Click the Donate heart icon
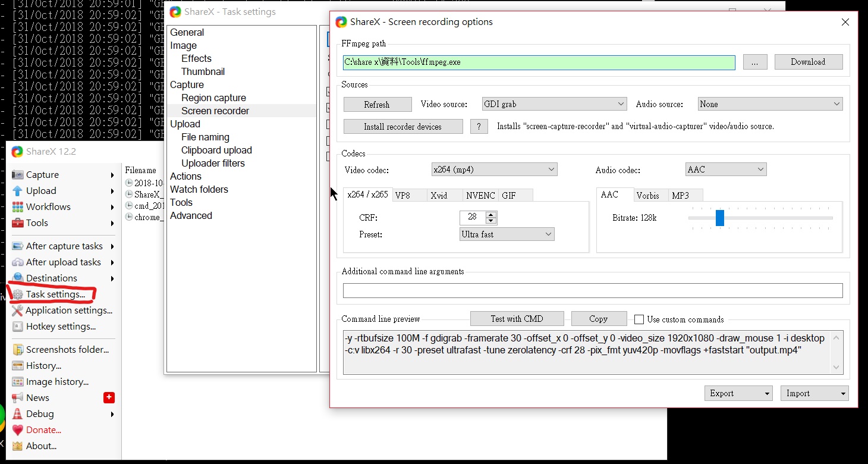Screen dimensions: 868x464 (x=18, y=430)
